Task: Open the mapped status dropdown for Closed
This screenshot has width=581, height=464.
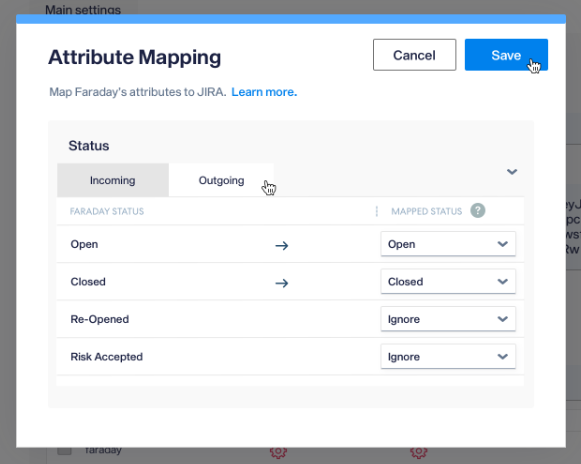Action: point(448,281)
